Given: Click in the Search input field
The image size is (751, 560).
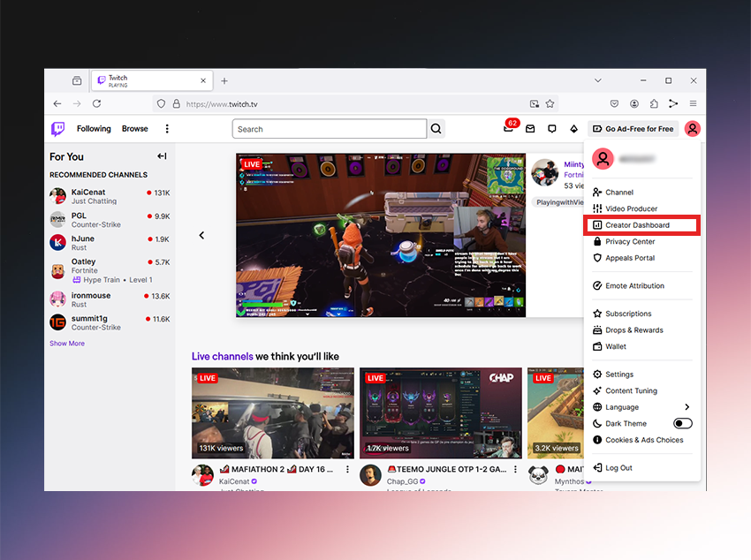Looking at the screenshot, I should (x=330, y=129).
